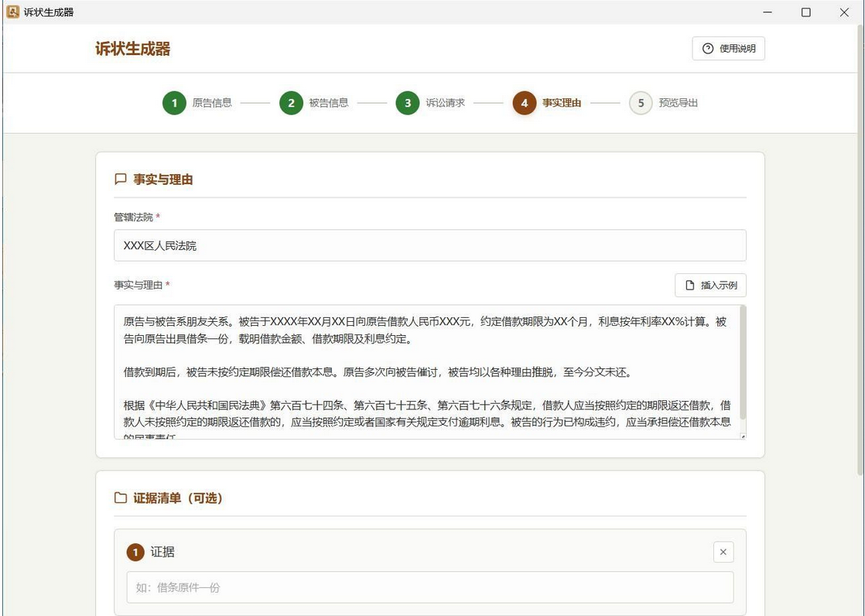865x616 pixels.
Task: Click the text area's inner scrollbar
Action: pos(743,362)
